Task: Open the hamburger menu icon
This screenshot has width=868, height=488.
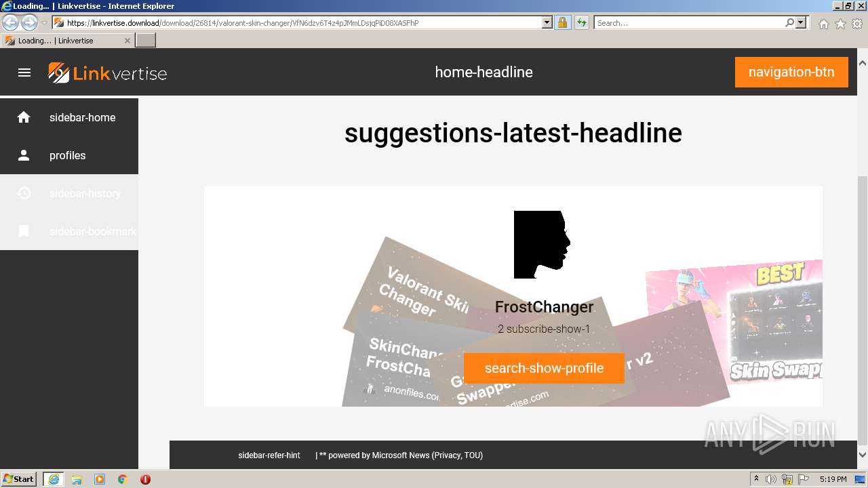Action: pos(24,73)
